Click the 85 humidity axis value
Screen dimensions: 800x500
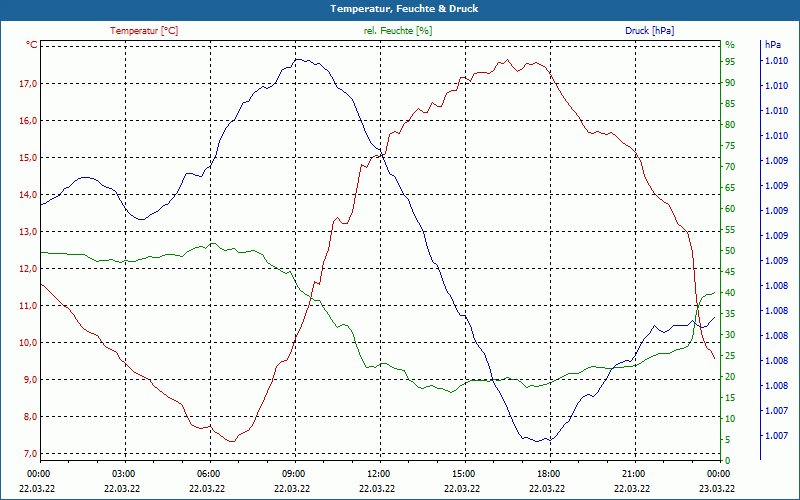[730, 104]
